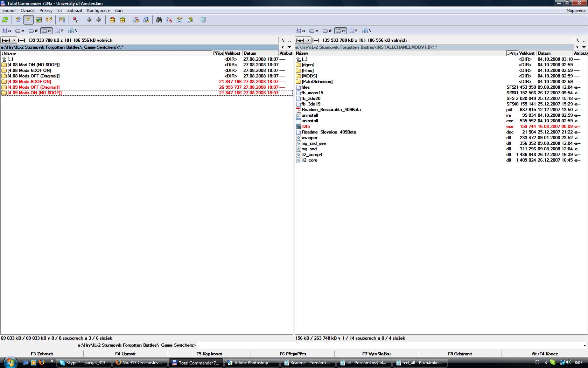The height and width of the screenshot is (368, 588).
Task: Click the red asterisk toolbar icon
Action: click(75, 20)
